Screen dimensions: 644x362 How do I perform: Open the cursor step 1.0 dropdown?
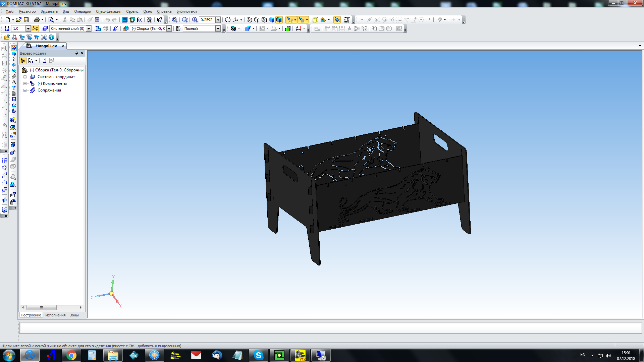[28, 28]
